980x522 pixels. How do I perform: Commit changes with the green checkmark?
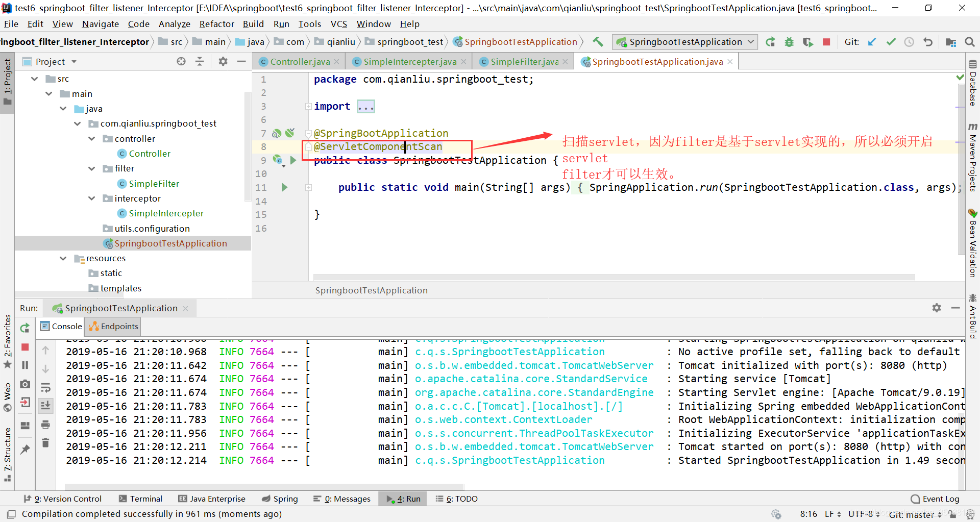pyautogui.click(x=891, y=42)
